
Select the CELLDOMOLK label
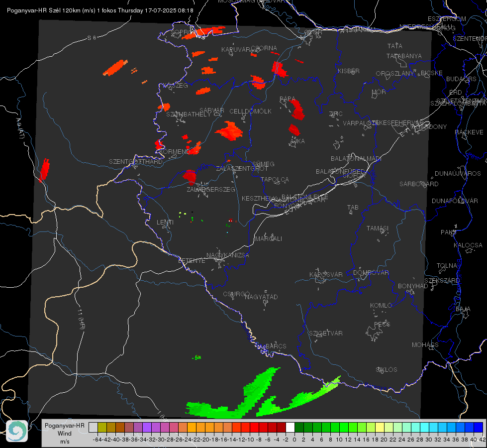click(250, 111)
